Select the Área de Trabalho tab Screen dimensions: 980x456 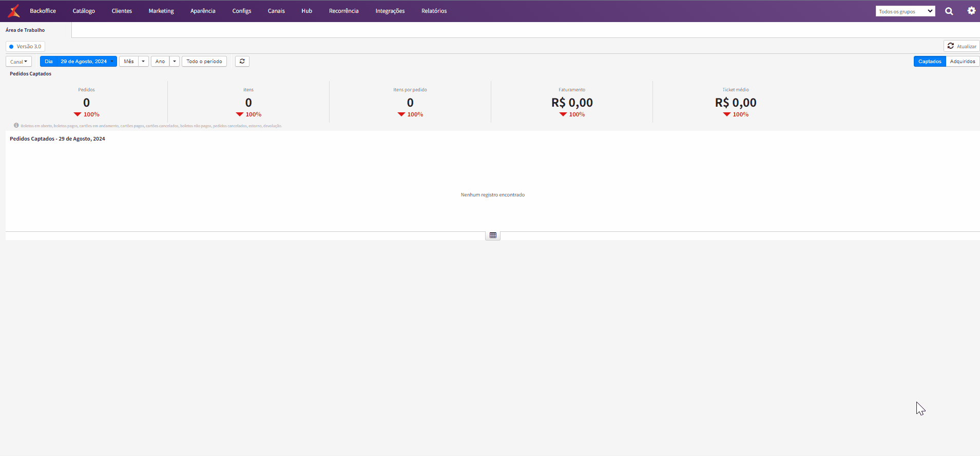(x=25, y=30)
